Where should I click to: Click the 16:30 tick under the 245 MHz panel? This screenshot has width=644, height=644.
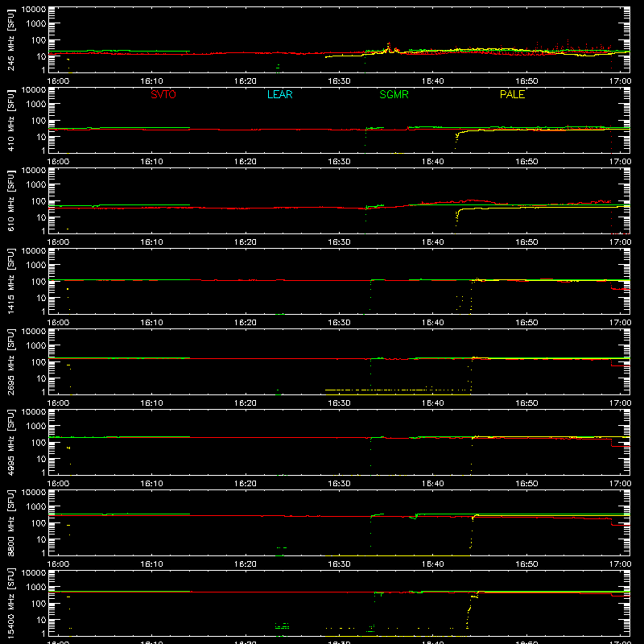[339, 81]
